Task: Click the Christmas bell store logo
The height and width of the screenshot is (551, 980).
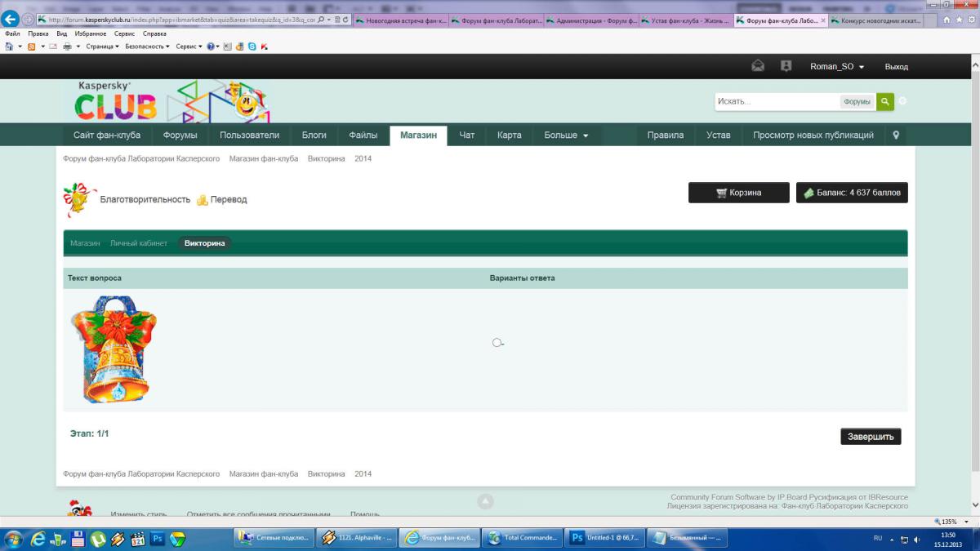Action: pos(79,200)
